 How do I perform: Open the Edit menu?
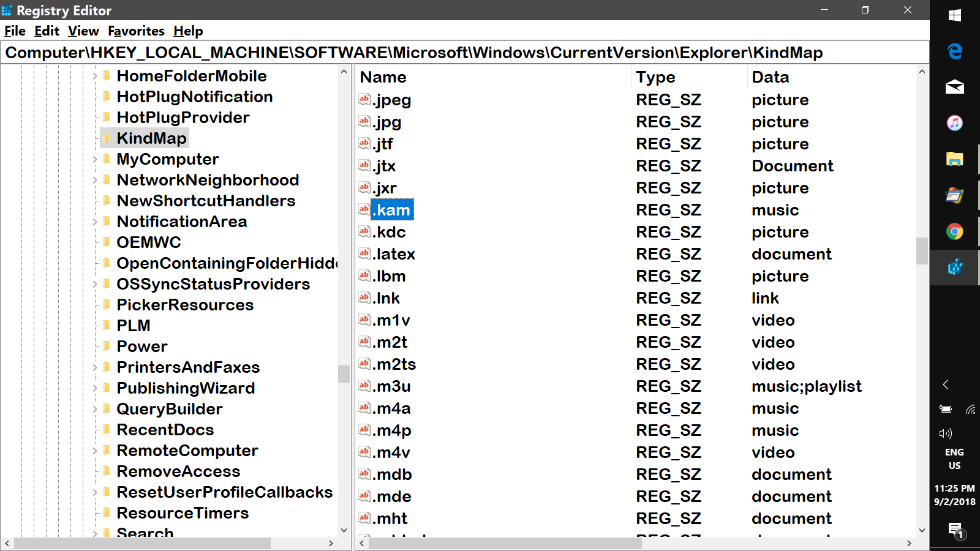click(47, 31)
